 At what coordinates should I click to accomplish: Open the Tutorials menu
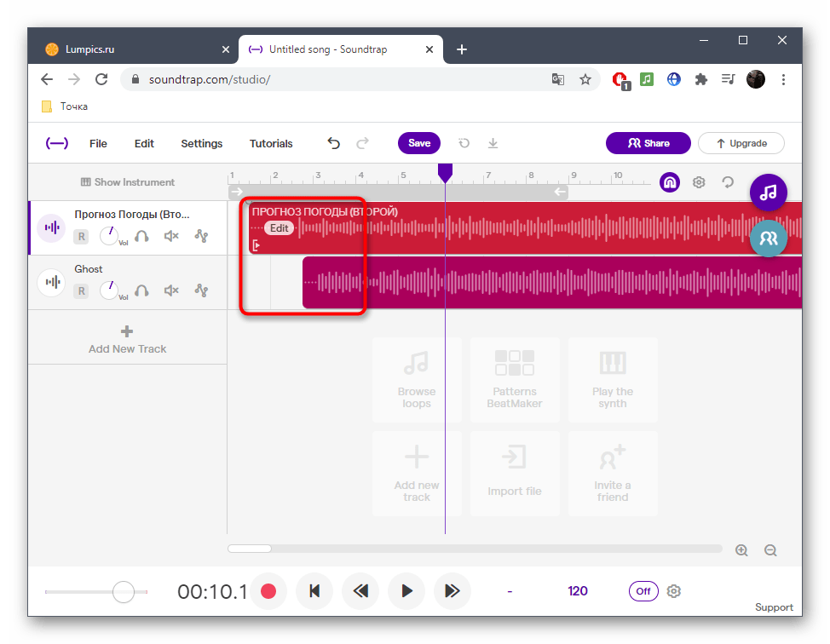[271, 143]
